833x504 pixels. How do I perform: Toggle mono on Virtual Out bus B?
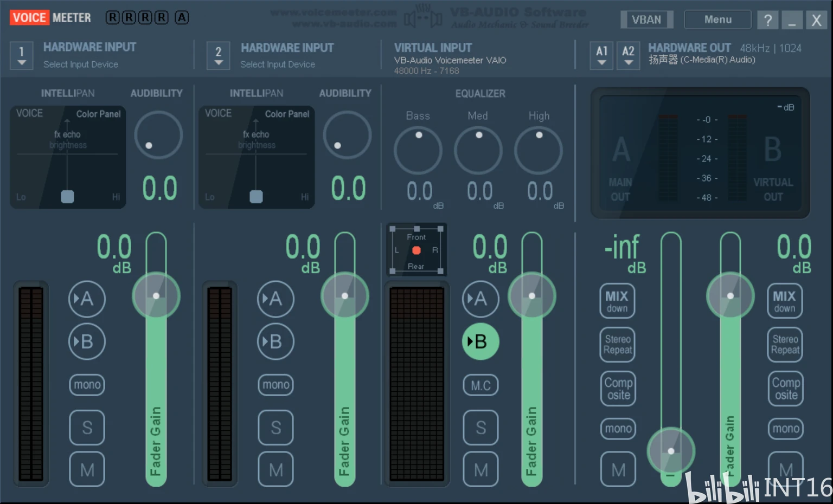[786, 429]
